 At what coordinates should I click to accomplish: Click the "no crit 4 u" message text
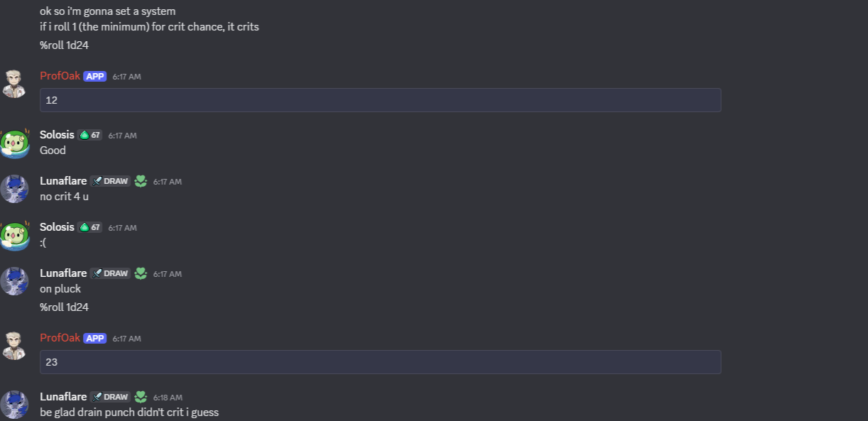(64, 197)
